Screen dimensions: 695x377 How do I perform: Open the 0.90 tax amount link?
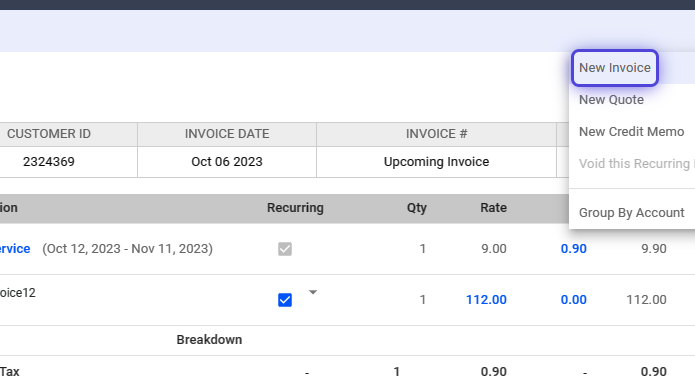point(574,249)
